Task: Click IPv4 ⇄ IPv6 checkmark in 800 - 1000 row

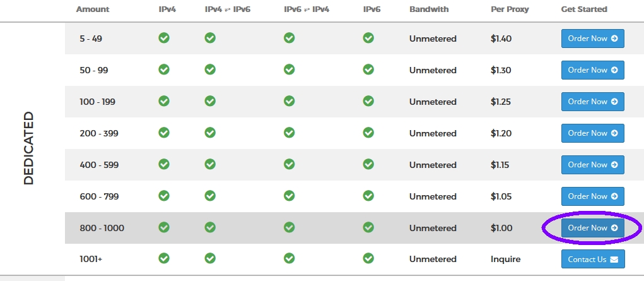Action: 210,227
